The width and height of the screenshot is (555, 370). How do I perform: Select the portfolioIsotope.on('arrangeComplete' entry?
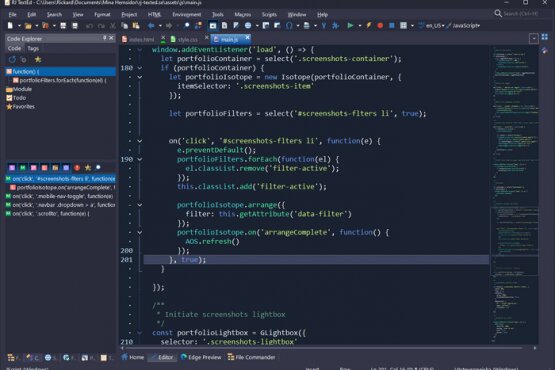62,187
